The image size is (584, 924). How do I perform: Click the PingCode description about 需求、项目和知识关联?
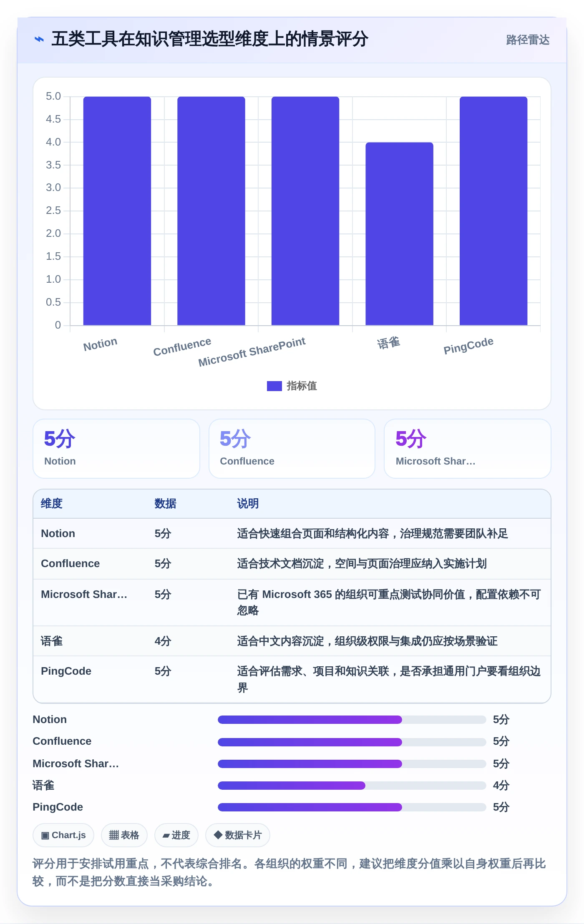coord(389,679)
